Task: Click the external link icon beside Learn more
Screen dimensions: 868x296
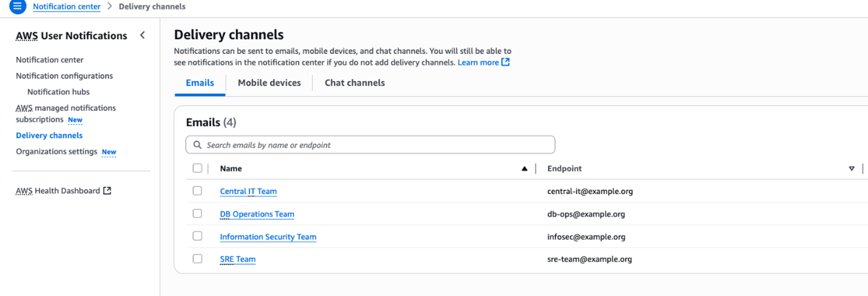Action: pyautogui.click(x=506, y=62)
